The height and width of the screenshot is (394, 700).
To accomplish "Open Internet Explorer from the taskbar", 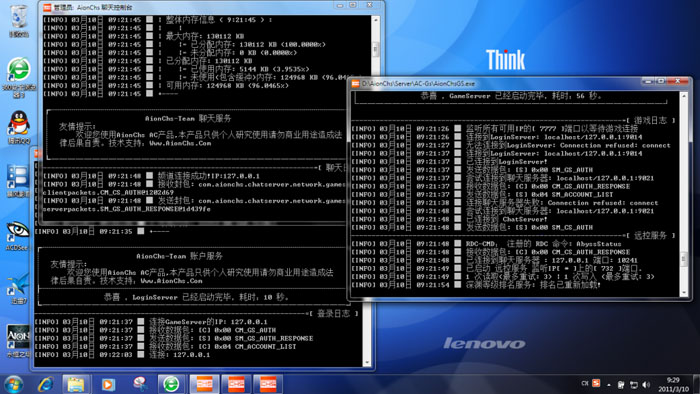I will [x=46, y=384].
